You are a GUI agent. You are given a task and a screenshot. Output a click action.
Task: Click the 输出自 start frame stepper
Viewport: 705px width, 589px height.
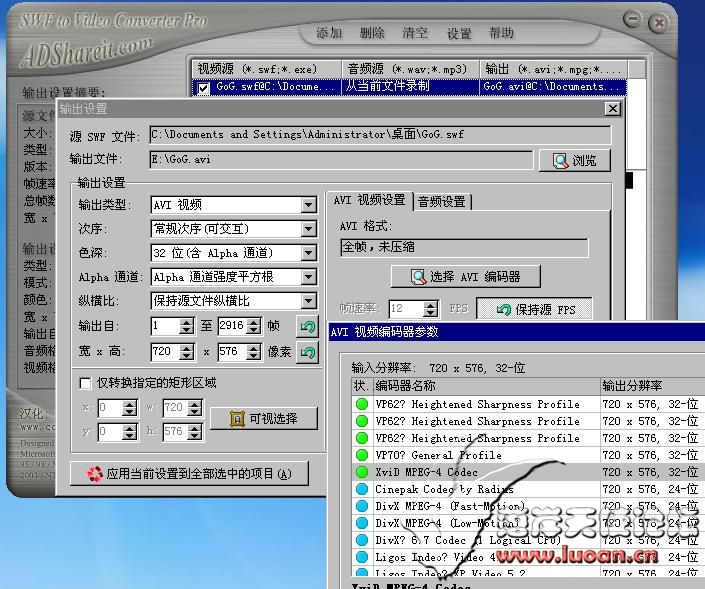coord(187,326)
